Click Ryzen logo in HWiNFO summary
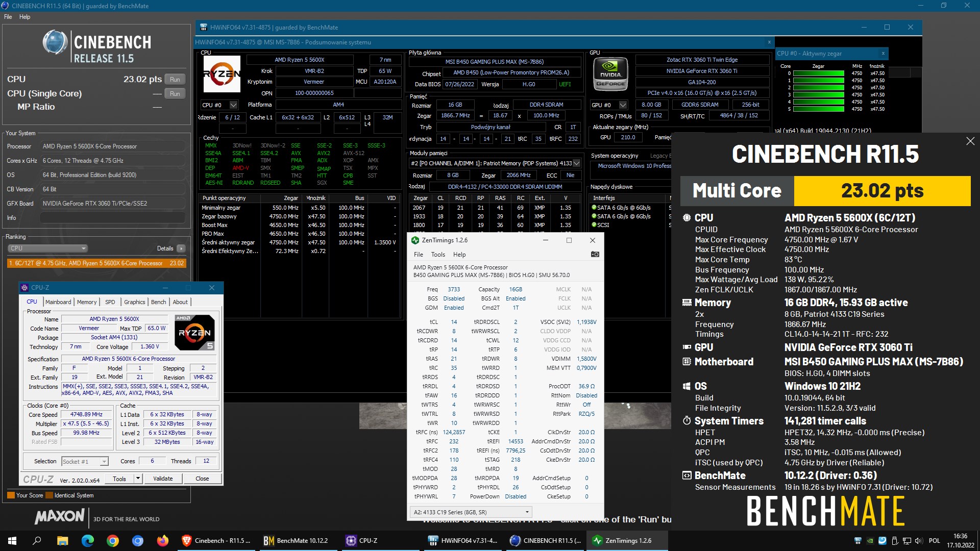This screenshot has width=980, height=551. [222, 74]
